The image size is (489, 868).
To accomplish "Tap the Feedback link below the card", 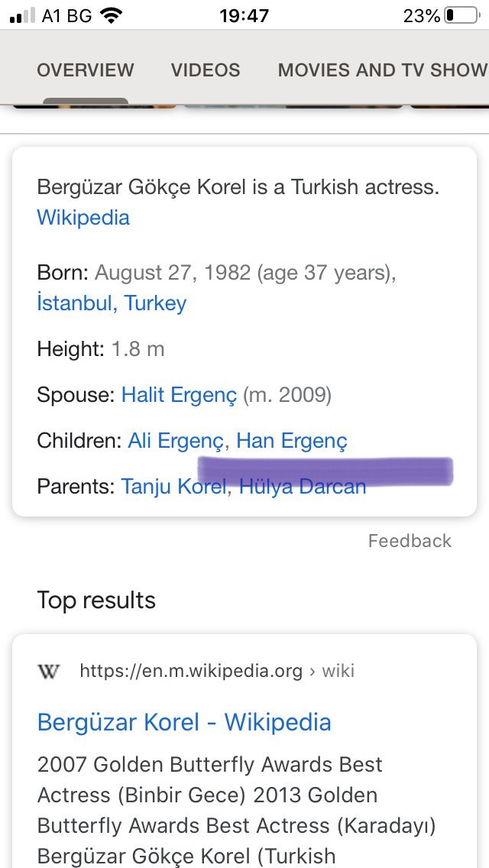I will pyautogui.click(x=410, y=541).
